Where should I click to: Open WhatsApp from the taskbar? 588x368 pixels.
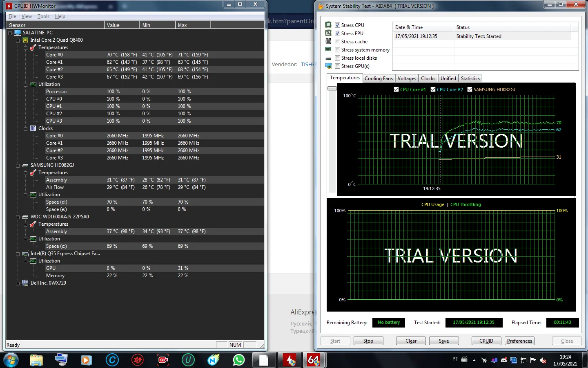click(238, 360)
